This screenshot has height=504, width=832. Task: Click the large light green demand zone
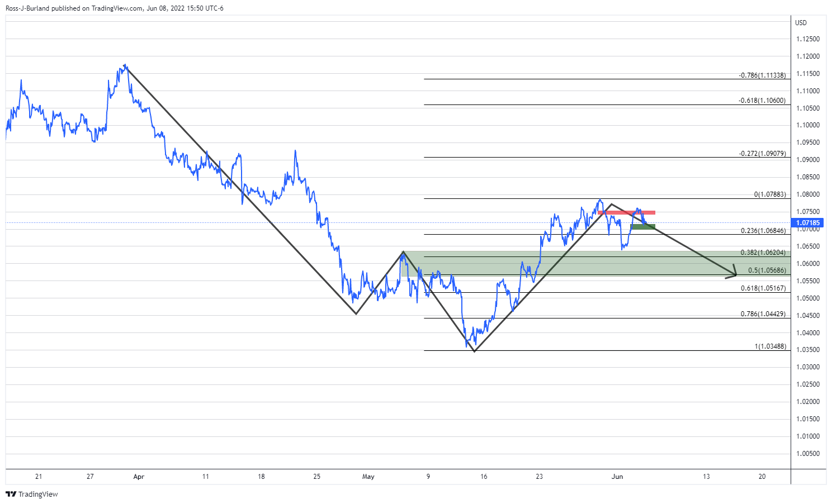(596, 263)
